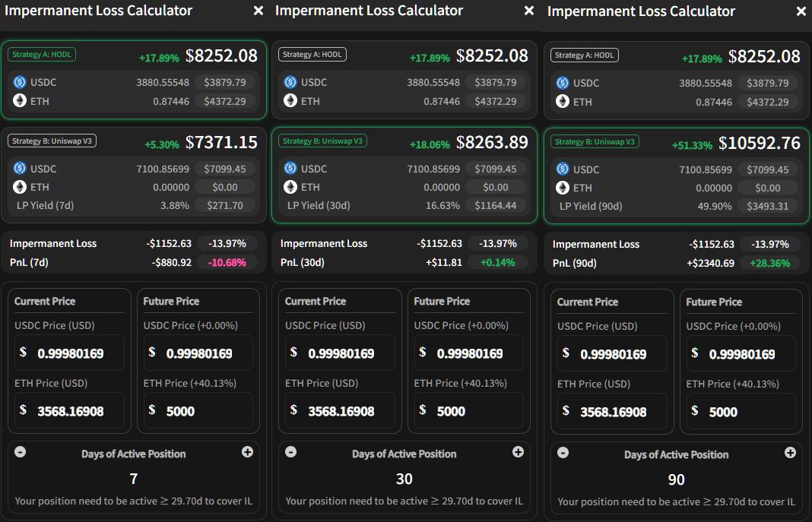Edit future USDC price in 90-day panel

tap(741, 354)
